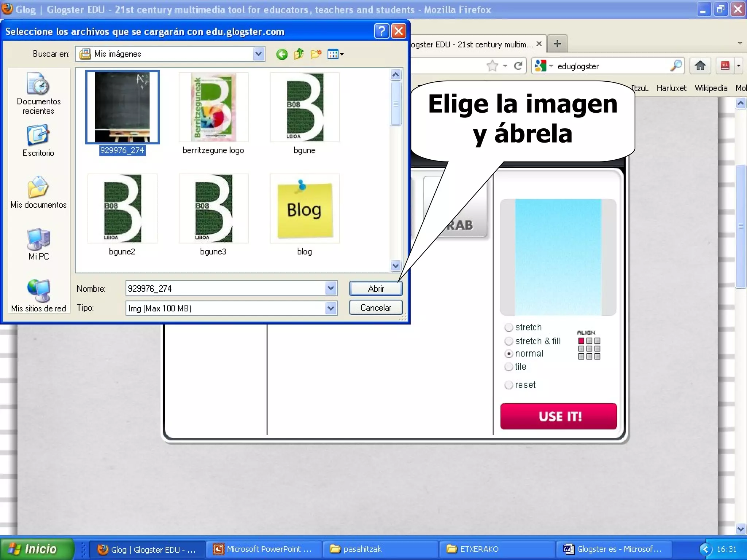Select Escritorio in the places sidebar
Screen dimensions: 747x560
click(38, 141)
